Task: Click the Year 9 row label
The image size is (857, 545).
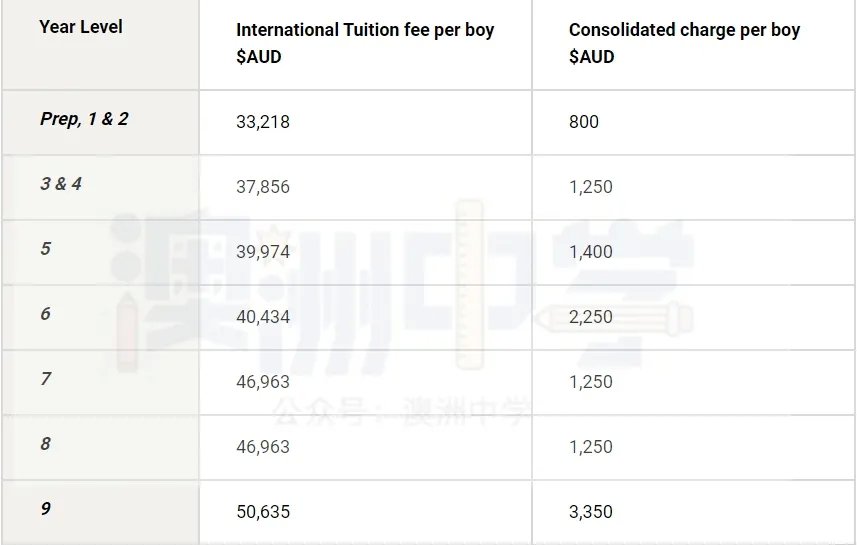Action: pyautogui.click(x=45, y=508)
